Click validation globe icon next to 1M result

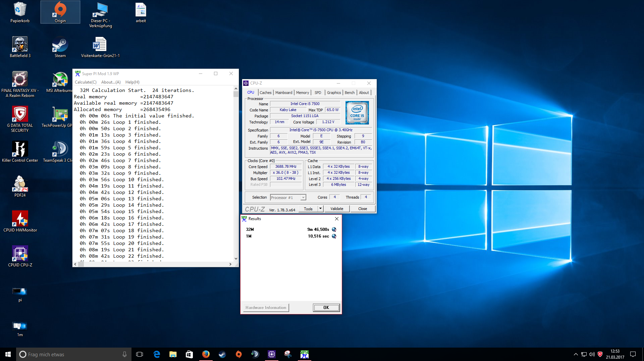(x=334, y=236)
